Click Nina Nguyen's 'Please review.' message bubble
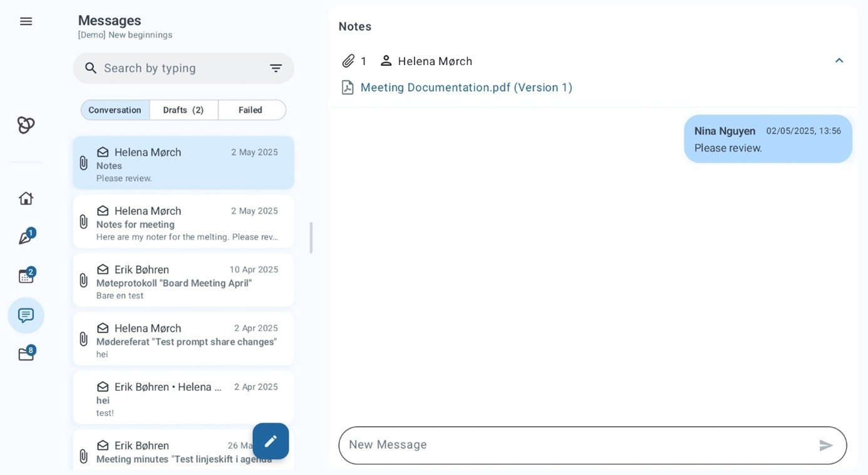Screen dimensions: 868x475 pos(768,138)
